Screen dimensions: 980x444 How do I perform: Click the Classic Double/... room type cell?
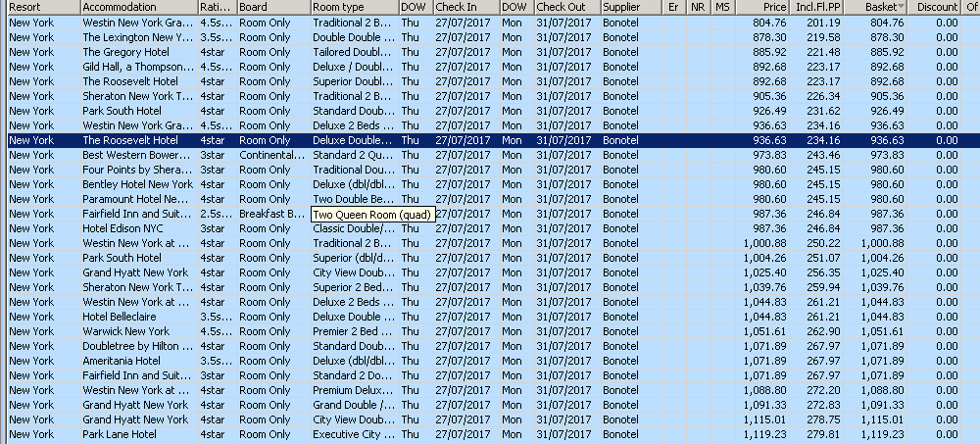pos(355,228)
